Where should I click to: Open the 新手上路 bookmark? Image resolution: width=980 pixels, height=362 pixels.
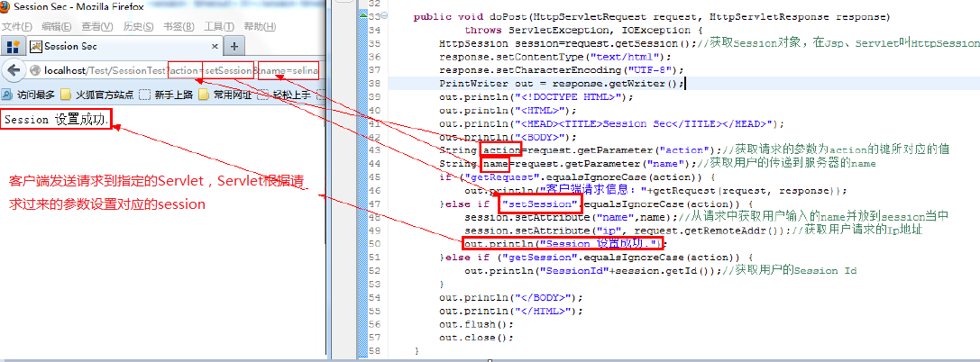click(x=166, y=95)
